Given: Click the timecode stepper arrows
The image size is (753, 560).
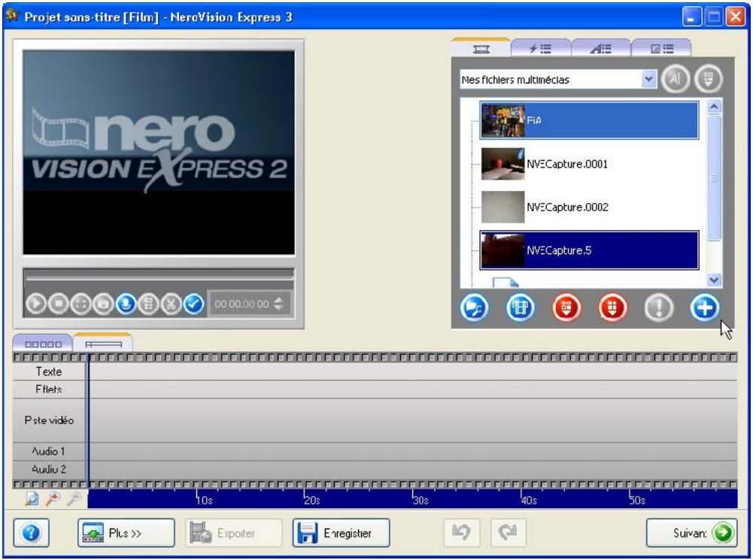Looking at the screenshot, I should click(279, 304).
